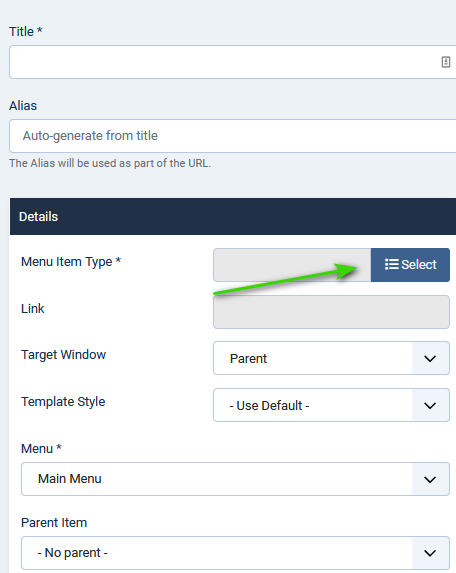Click the Menu Item Type label
The height and width of the screenshot is (573, 456).
[x=71, y=262]
